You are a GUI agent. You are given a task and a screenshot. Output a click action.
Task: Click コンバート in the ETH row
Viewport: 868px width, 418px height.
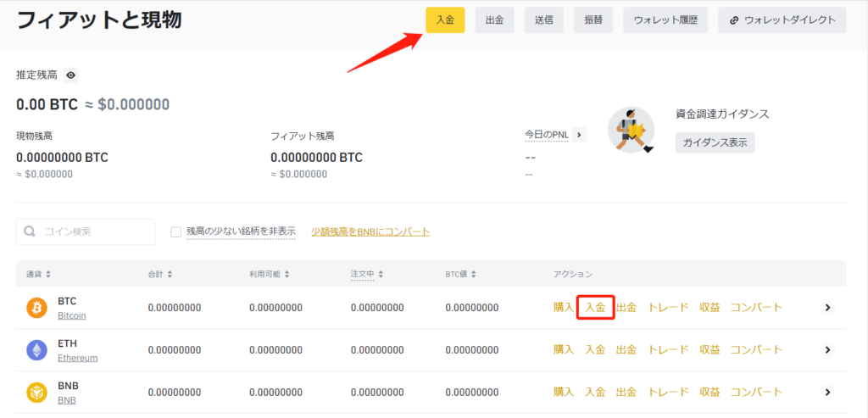coord(757,350)
